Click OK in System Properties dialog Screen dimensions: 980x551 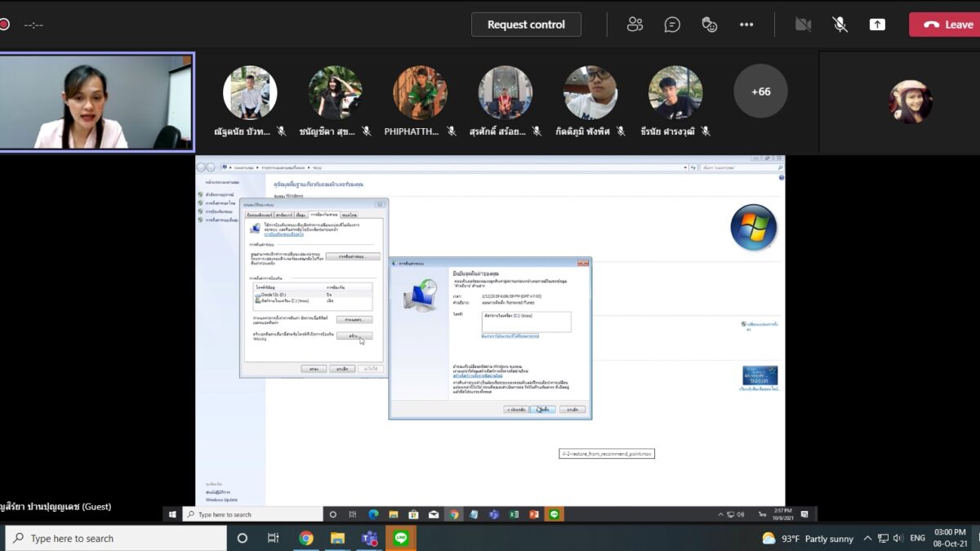pyautogui.click(x=313, y=369)
